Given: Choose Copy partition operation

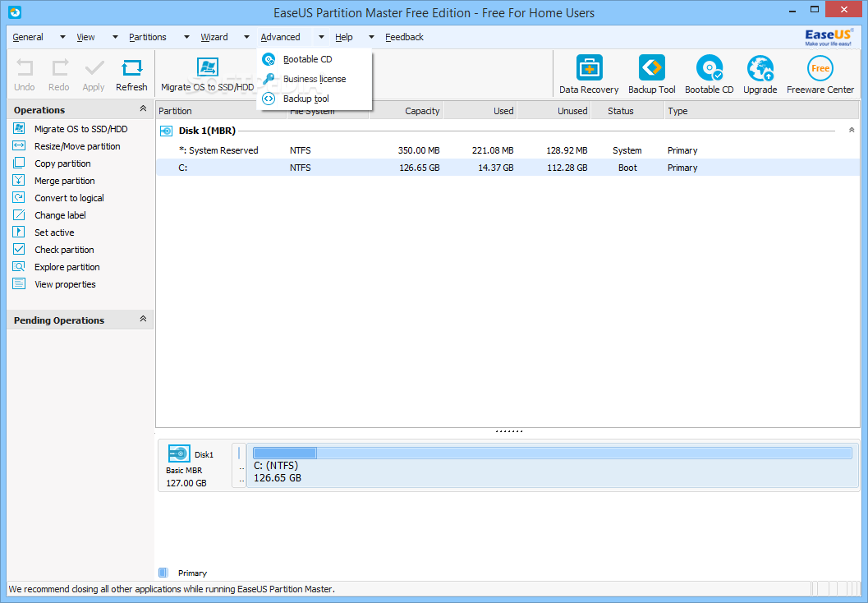Looking at the screenshot, I should coord(62,163).
